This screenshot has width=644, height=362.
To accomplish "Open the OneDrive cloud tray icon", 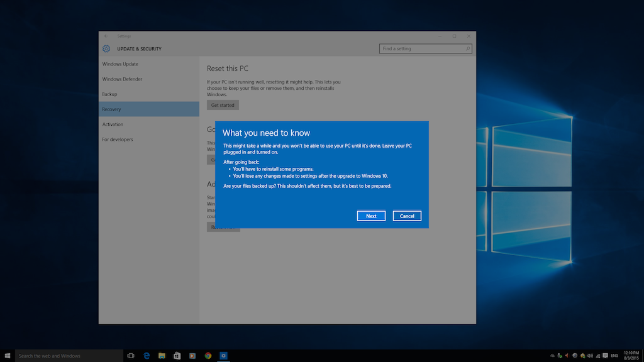I will (552, 356).
